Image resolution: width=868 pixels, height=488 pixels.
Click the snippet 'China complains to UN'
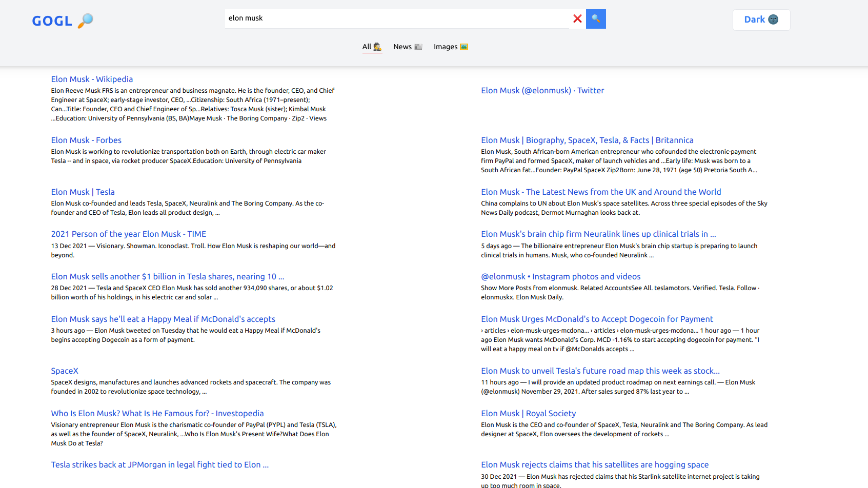pyautogui.click(x=624, y=208)
